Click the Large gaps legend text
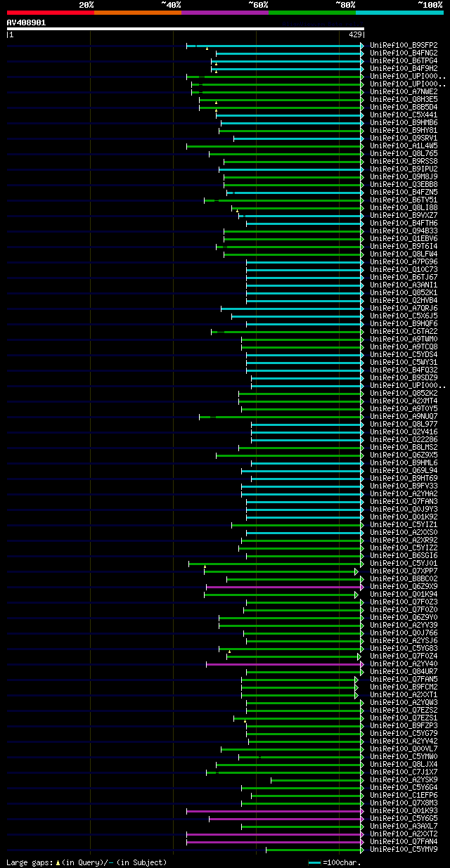The image size is (450, 868). [86, 862]
